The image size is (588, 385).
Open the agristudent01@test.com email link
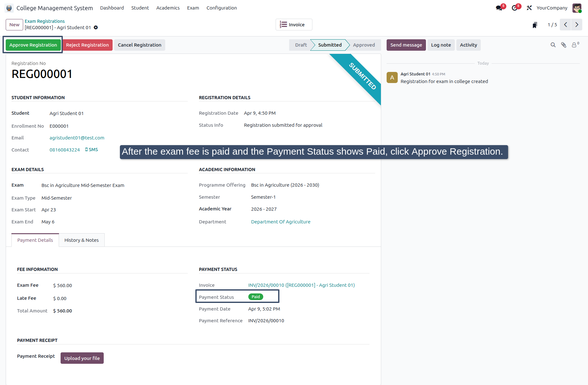click(77, 138)
